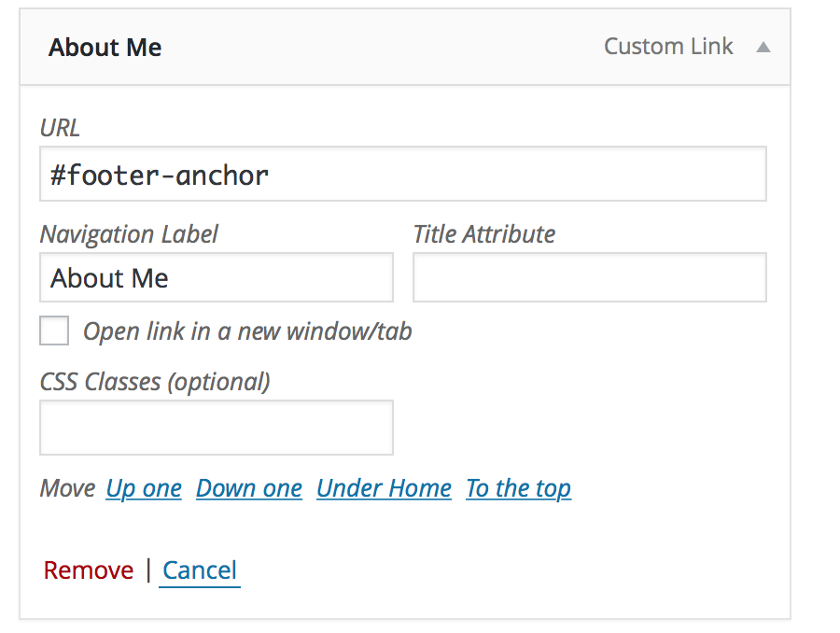The height and width of the screenshot is (633, 840).
Task: Move item via Down one link
Action: tap(249, 488)
